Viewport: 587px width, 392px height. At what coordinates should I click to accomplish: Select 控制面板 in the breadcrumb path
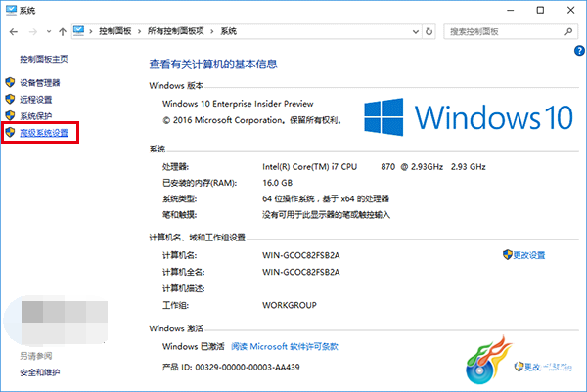pyautogui.click(x=114, y=31)
